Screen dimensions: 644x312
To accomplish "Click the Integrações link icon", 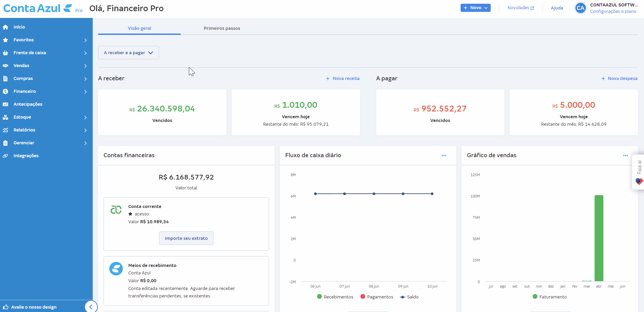I will point(5,156).
